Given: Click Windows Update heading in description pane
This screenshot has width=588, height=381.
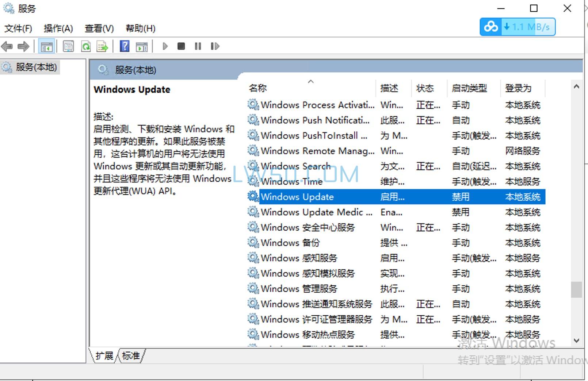Looking at the screenshot, I should 132,89.
